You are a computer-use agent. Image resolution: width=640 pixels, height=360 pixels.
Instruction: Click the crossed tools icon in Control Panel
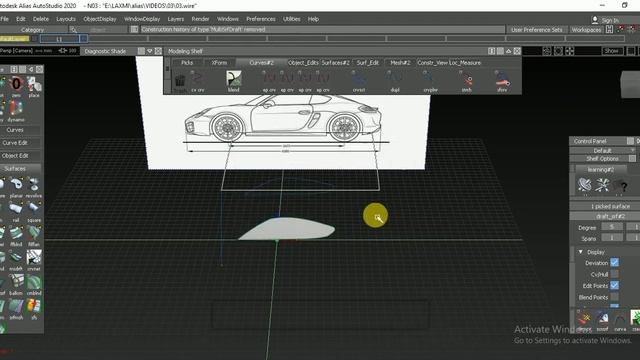[602, 185]
